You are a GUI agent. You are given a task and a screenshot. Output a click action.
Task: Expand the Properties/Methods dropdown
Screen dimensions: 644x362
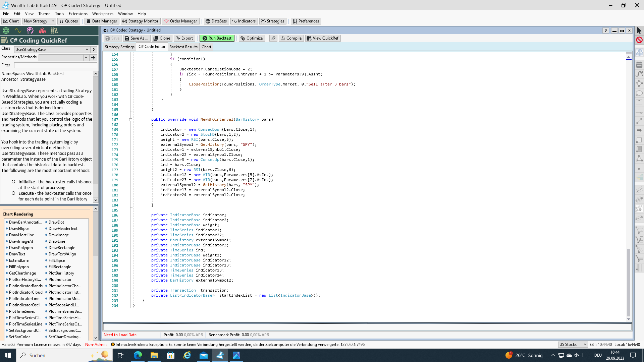(x=86, y=58)
